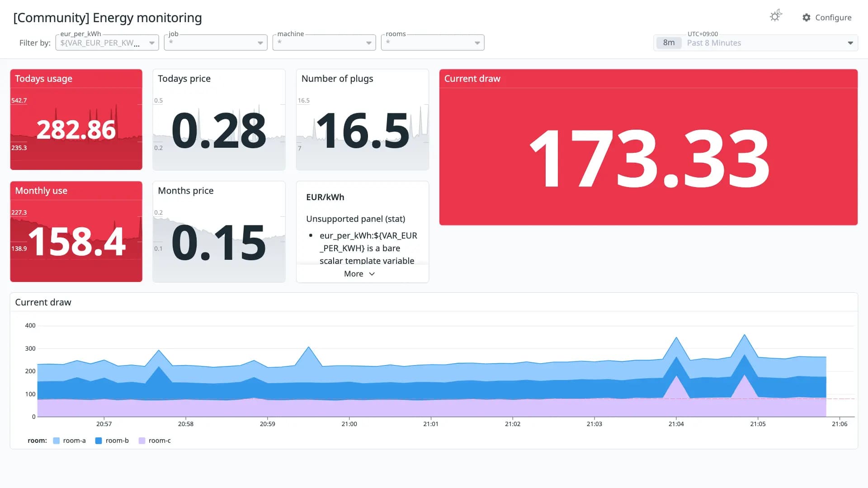Image resolution: width=868 pixels, height=488 pixels.
Task: Click the 16.5 plugs value
Action: point(362,131)
